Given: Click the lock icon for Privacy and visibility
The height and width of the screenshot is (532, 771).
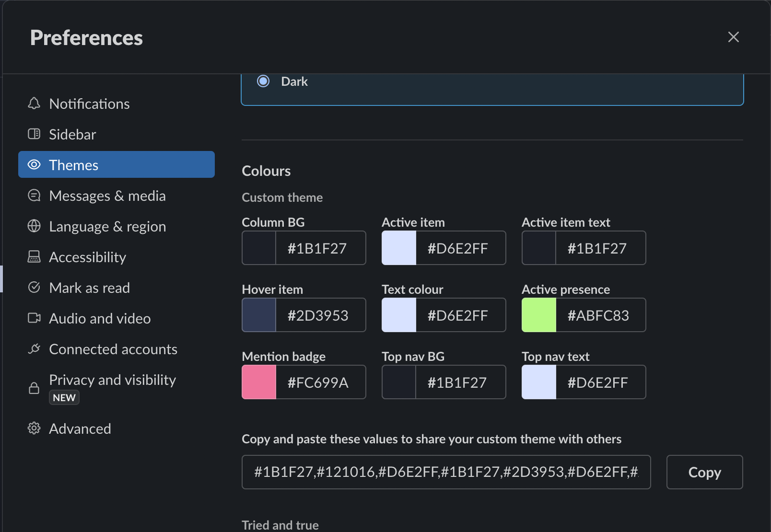Looking at the screenshot, I should tap(34, 388).
